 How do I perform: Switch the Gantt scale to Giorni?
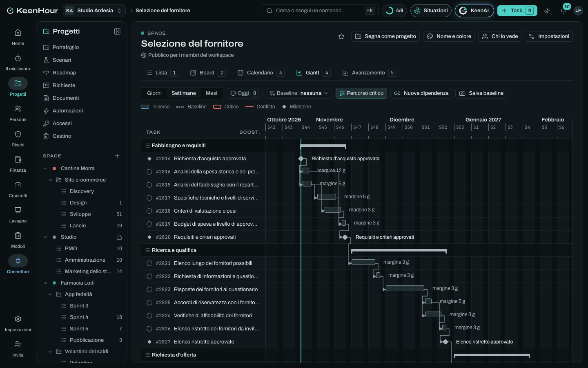pos(154,93)
